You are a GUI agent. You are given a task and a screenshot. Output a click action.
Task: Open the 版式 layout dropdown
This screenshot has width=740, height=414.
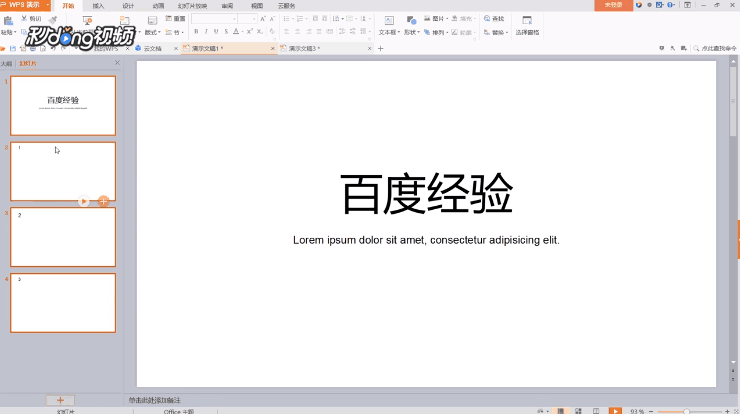tap(152, 32)
